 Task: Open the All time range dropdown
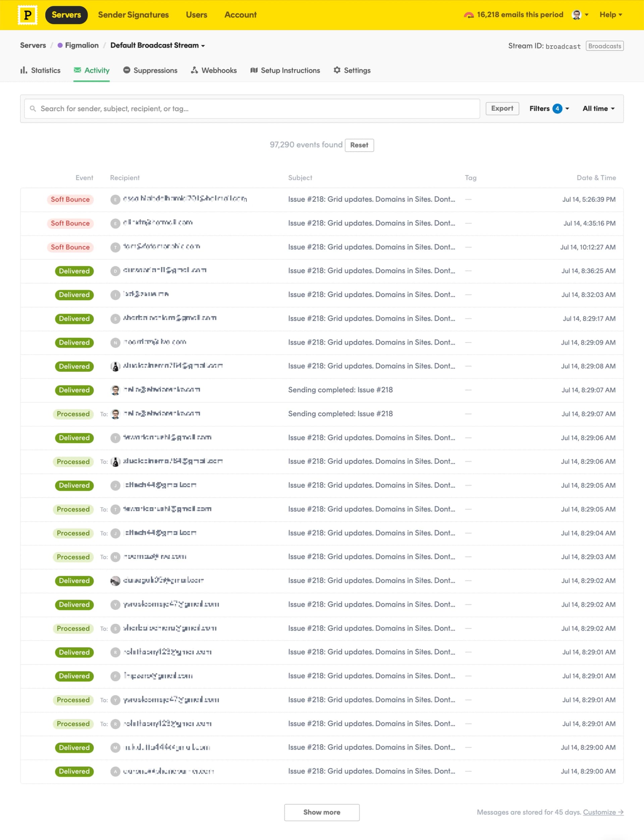tap(598, 108)
